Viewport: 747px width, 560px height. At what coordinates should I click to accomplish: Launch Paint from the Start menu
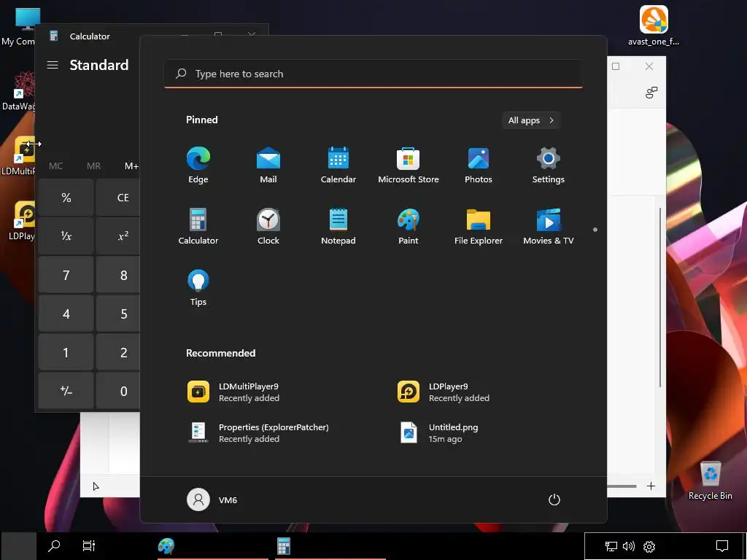tap(409, 226)
